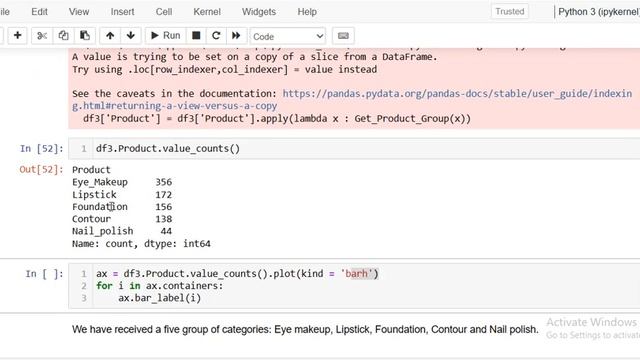This screenshot has width=640, height=360.
Task: Insert a new cell below with plus icon
Action: (18, 36)
